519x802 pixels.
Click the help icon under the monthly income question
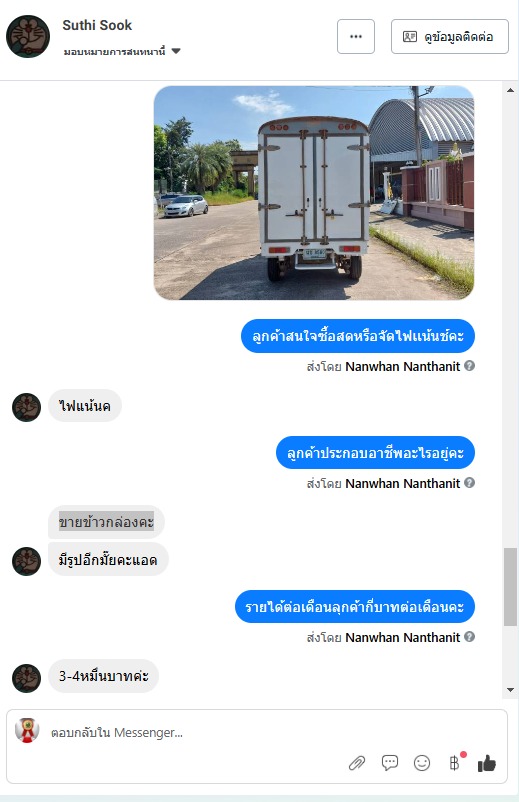click(x=469, y=636)
